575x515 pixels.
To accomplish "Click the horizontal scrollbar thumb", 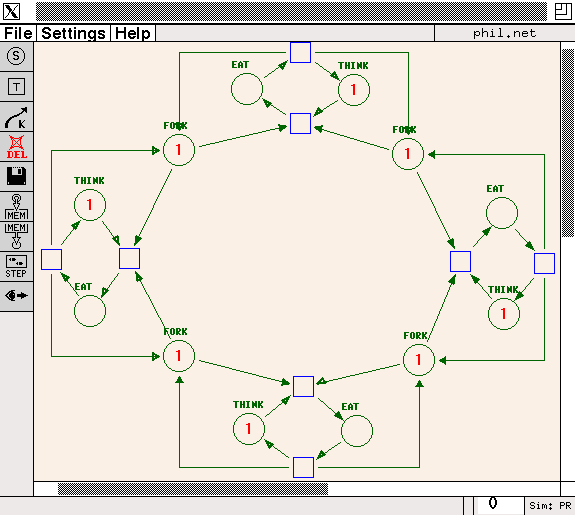I will point(193,489).
